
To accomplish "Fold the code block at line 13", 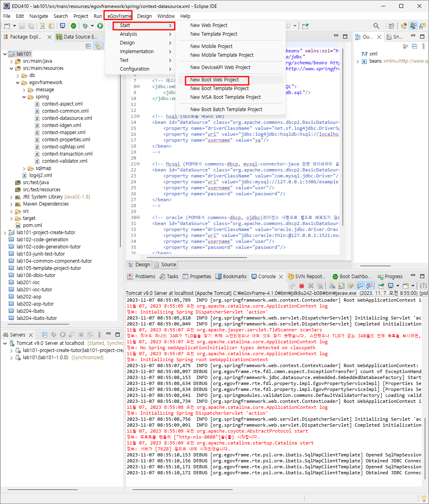I will (138, 116).
